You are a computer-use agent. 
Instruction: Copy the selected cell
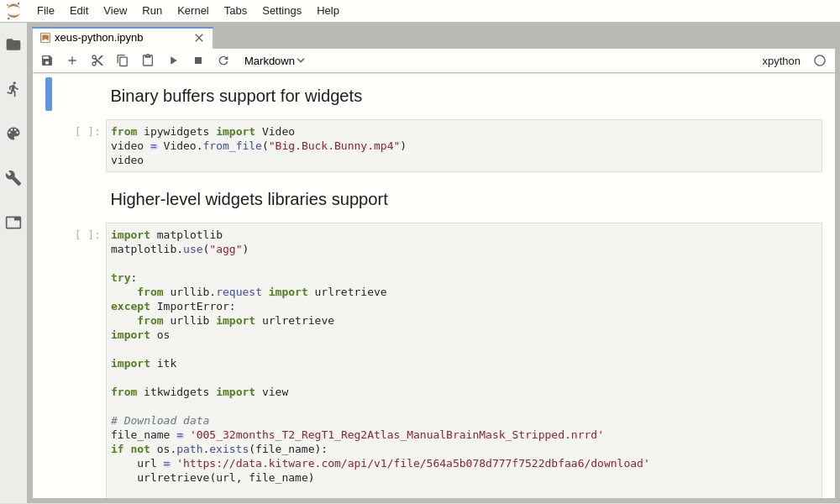123,60
